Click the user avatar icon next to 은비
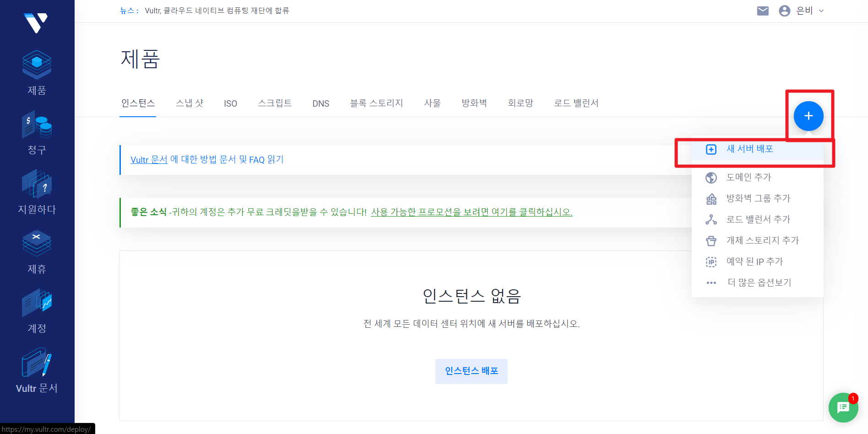 [785, 11]
